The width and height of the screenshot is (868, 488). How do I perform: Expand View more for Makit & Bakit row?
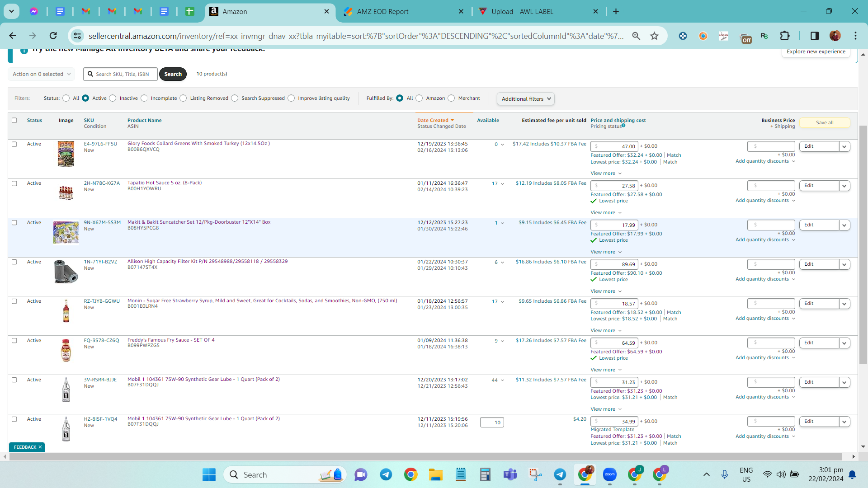[606, 252]
